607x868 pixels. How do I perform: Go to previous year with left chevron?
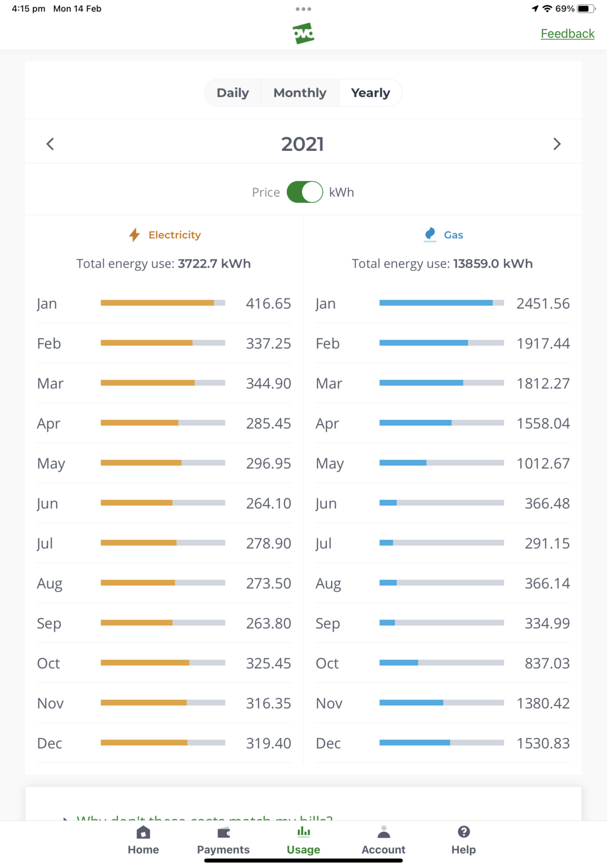(50, 144)
